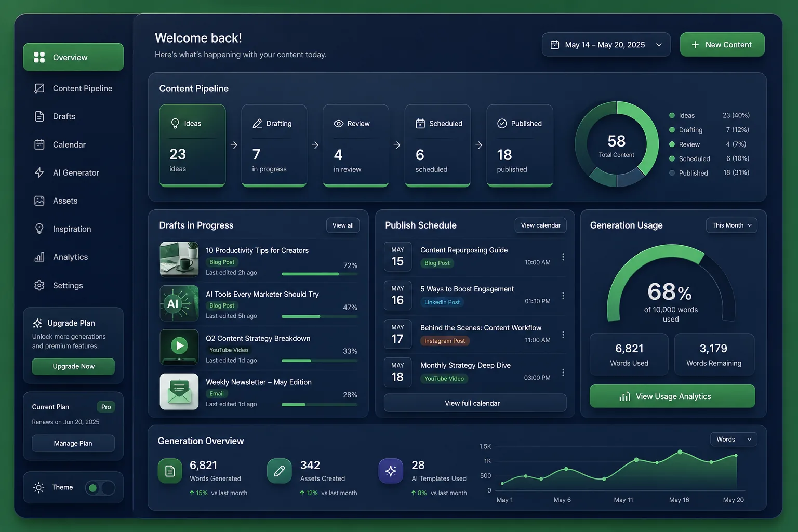Open options menu for 5 Ways to Boost Engagement
Screen dimensions: 798x532
coord(563,296)
